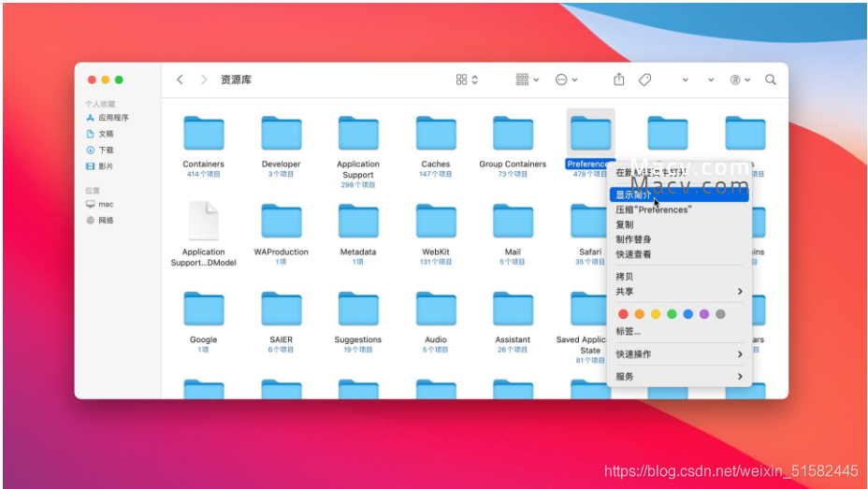868x489 pixels.
Task: Choose 复制 in the context menu
Action: (x=679, y=224)
